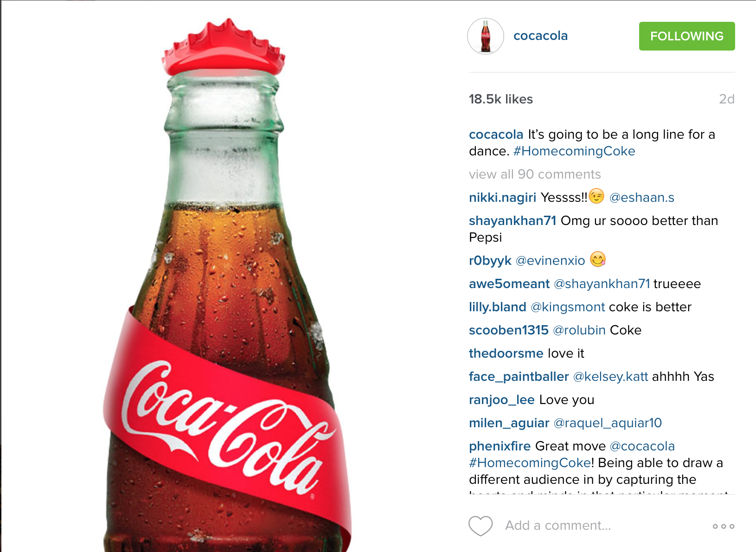Open the three-dot more options menu

pos(723,526)
